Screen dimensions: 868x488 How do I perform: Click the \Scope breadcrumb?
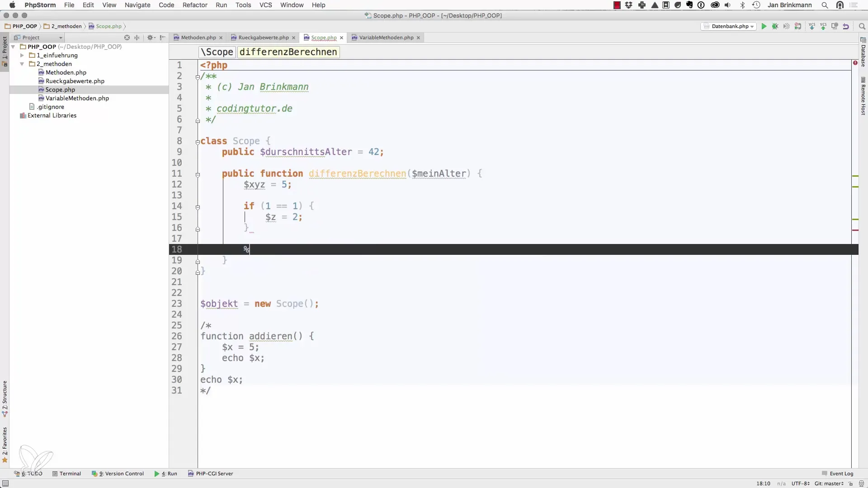point(217,52)
